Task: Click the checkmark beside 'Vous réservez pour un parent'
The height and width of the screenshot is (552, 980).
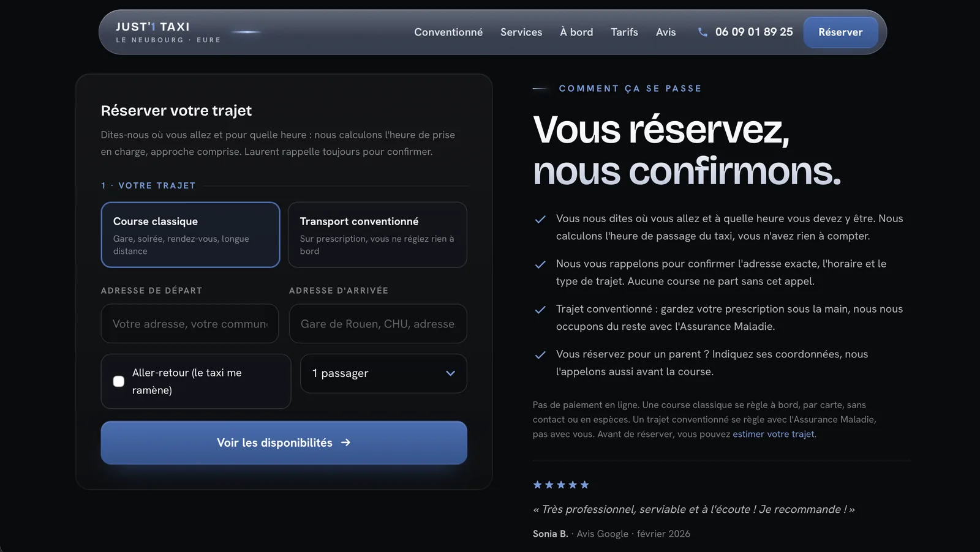Action: (x=540, y=355)
